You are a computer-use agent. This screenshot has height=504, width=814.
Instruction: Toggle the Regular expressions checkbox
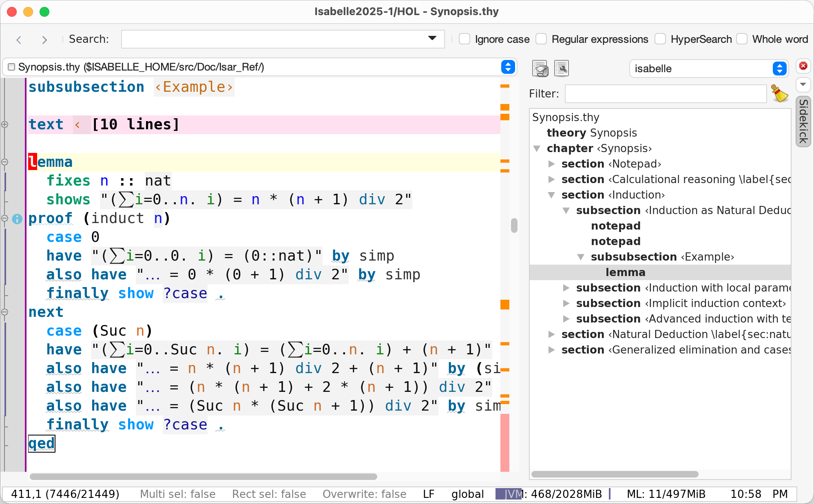[541, 39]
